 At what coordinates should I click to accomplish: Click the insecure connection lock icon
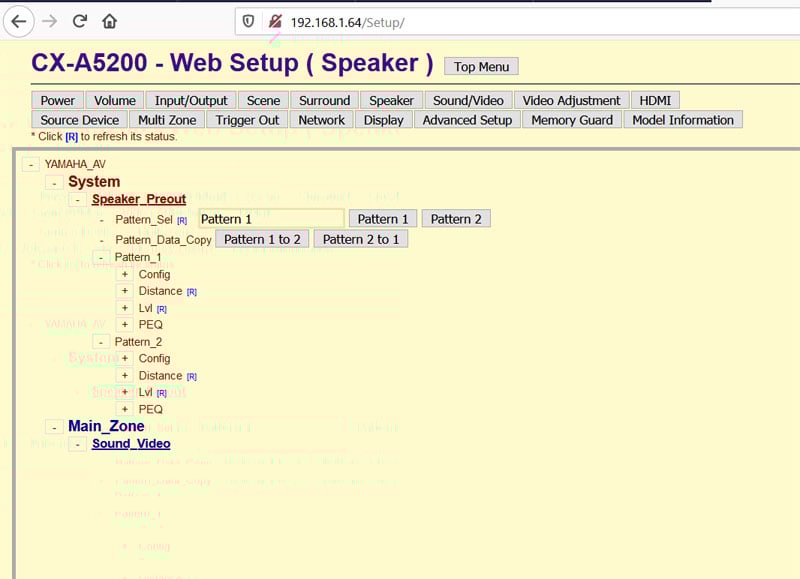point(274,21)
